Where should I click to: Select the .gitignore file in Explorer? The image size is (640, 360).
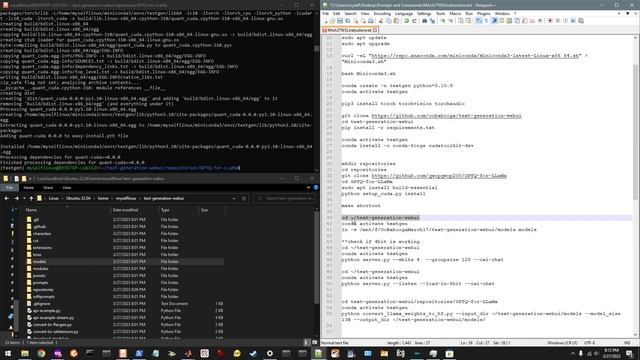point(41,304)
